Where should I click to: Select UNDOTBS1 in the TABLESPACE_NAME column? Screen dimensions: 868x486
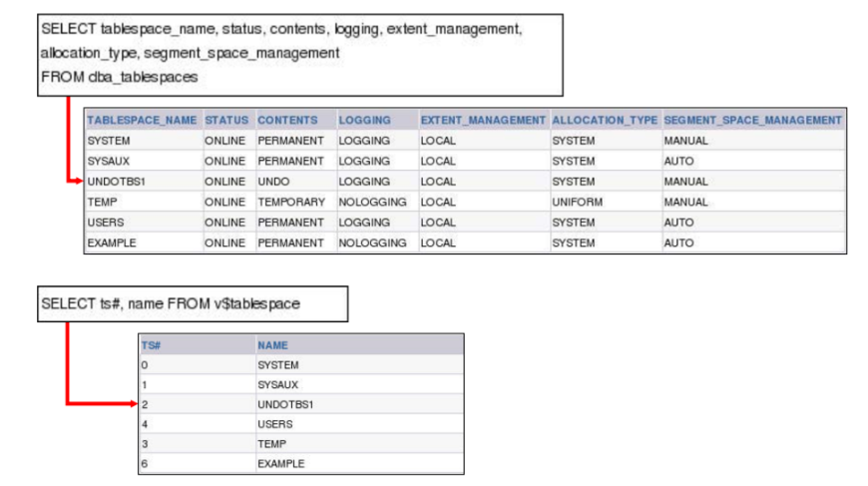[x=116, y=182]
